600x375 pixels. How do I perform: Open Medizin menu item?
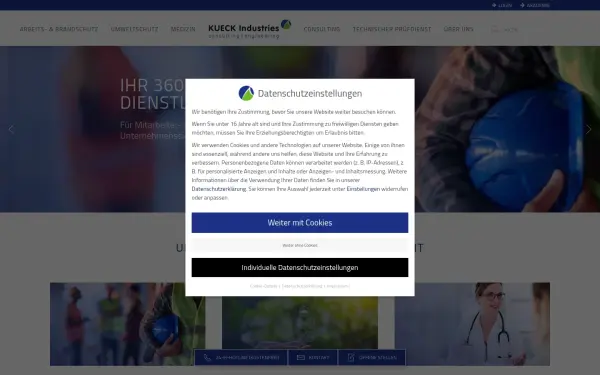[183, 29]
